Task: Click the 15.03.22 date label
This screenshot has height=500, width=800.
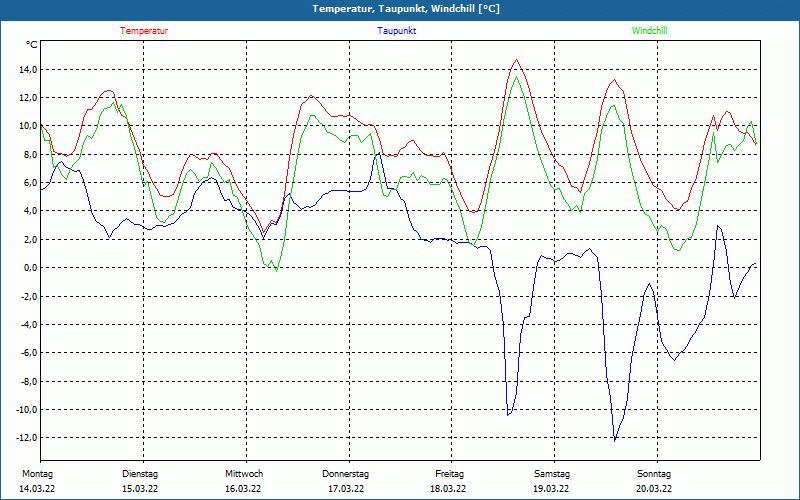Action: tap(140, 489)
